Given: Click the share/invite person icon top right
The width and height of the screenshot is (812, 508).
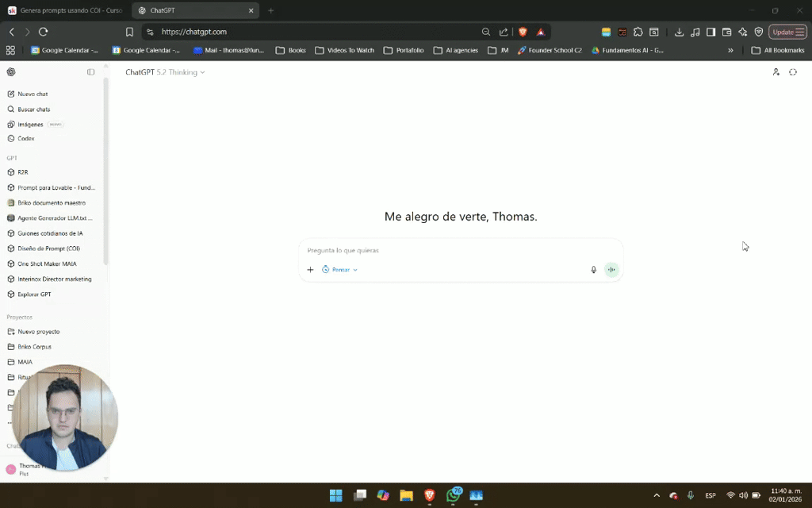Looking at the screenshot, I should [776, 72].
